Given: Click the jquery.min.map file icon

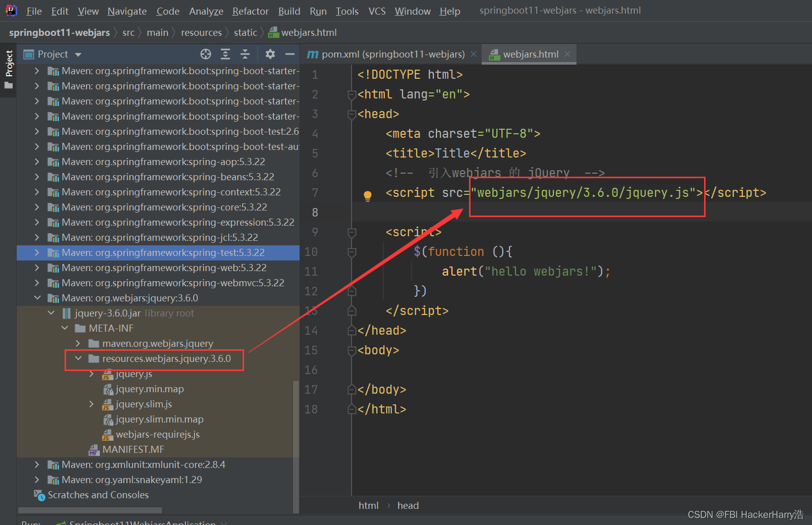Looking at the screenshot, I should coord(108,389).
